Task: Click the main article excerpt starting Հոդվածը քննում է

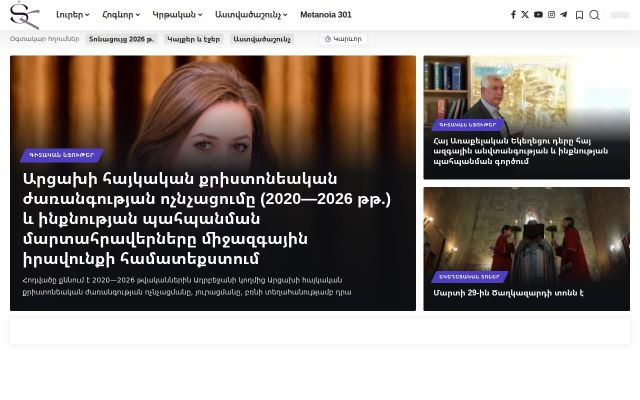Action: pyautogui.click(x=187, y=286)
